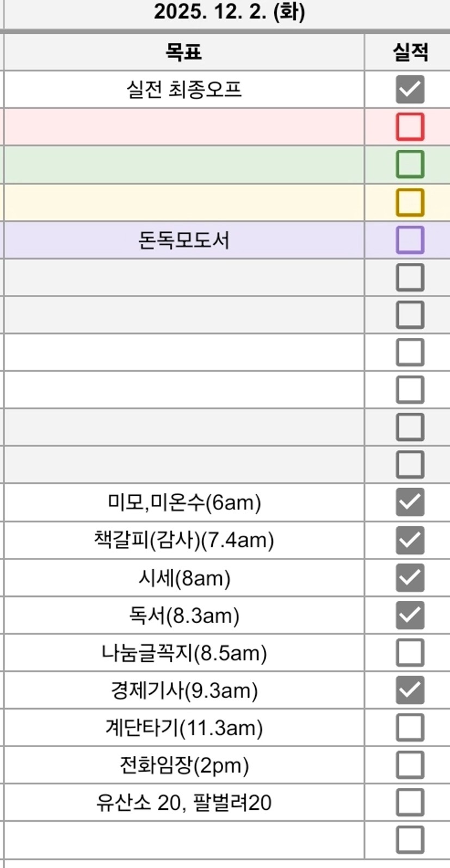Check the 유산소 20, 팔벌려20 checkbox
This screenshot has height=868, width=450.
pos(410,802)
